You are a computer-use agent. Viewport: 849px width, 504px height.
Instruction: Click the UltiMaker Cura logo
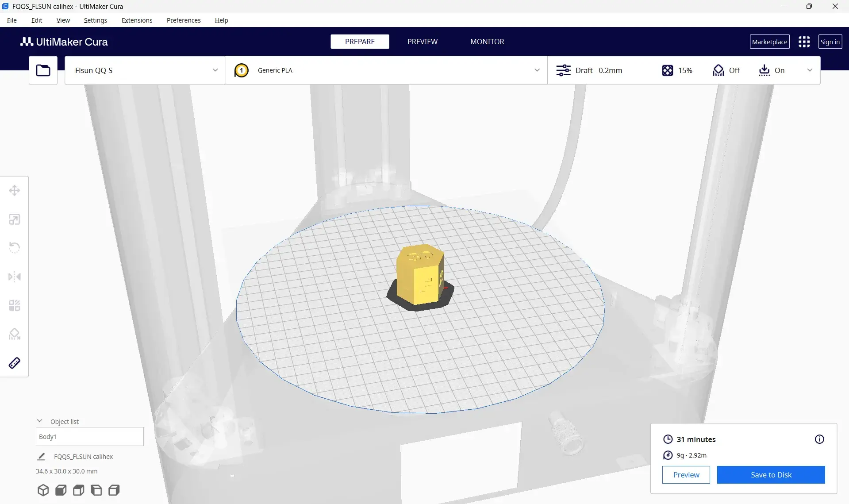pyautogui.click(x=64, y=42)
